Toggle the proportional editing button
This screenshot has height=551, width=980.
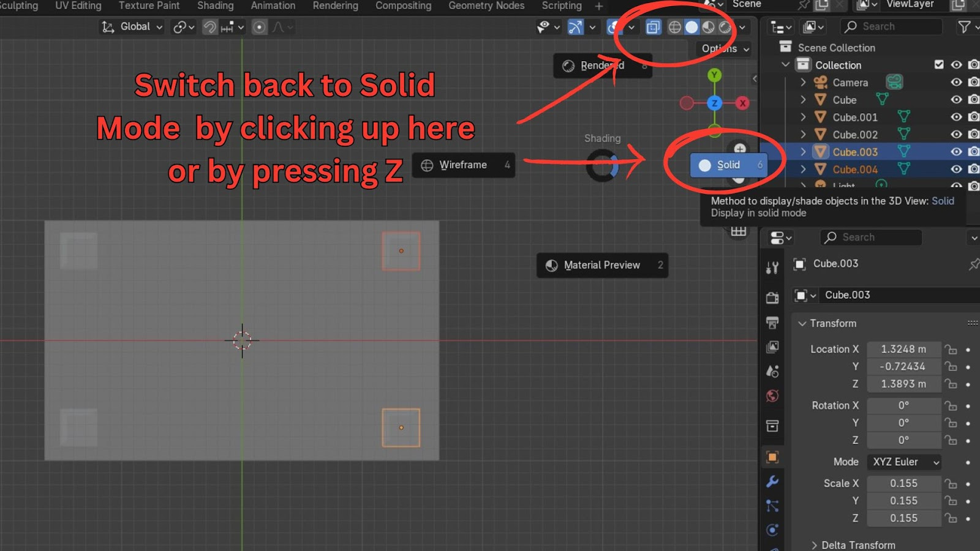(x=259, y=27)
